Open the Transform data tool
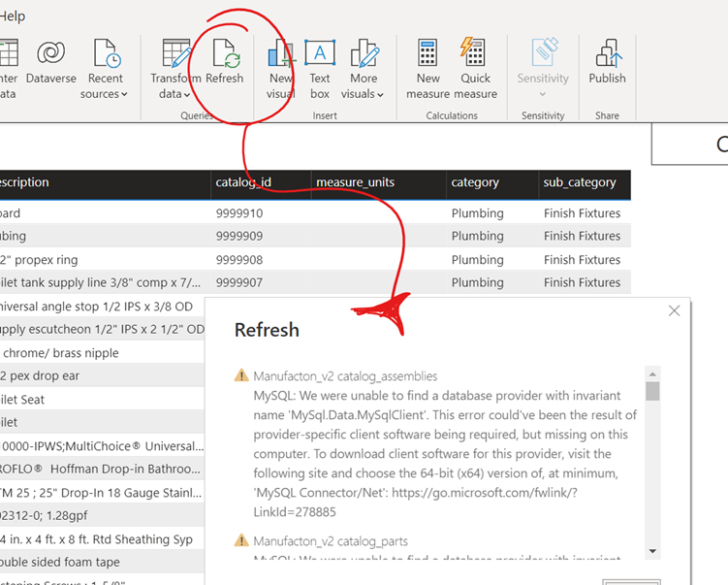Image resolution: width=728 pixels, height=585 pixels. (x=175, y=68)
